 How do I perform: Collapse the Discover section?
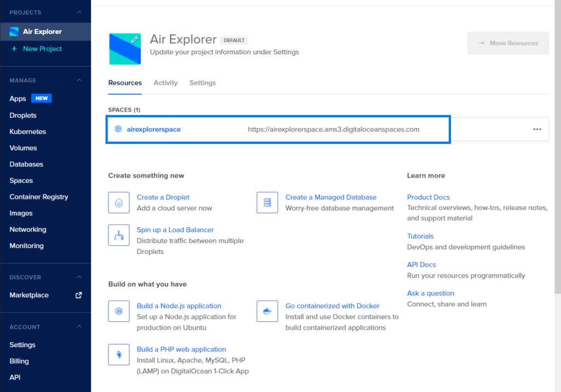click(x=79, y=277)
